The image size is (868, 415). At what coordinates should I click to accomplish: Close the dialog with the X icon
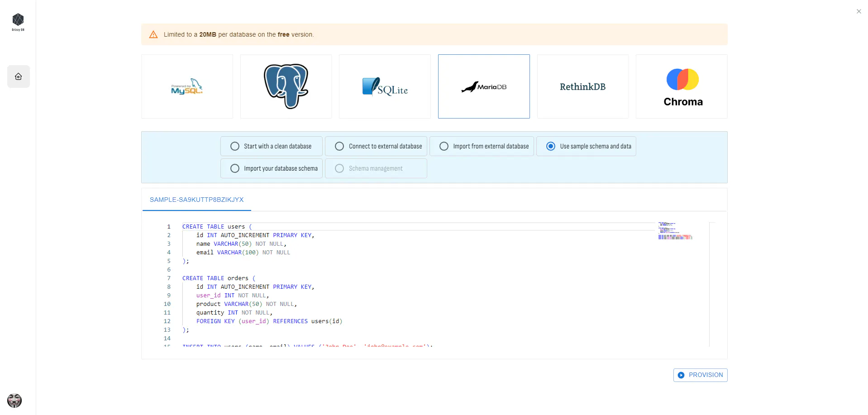[x=858, y=11]
